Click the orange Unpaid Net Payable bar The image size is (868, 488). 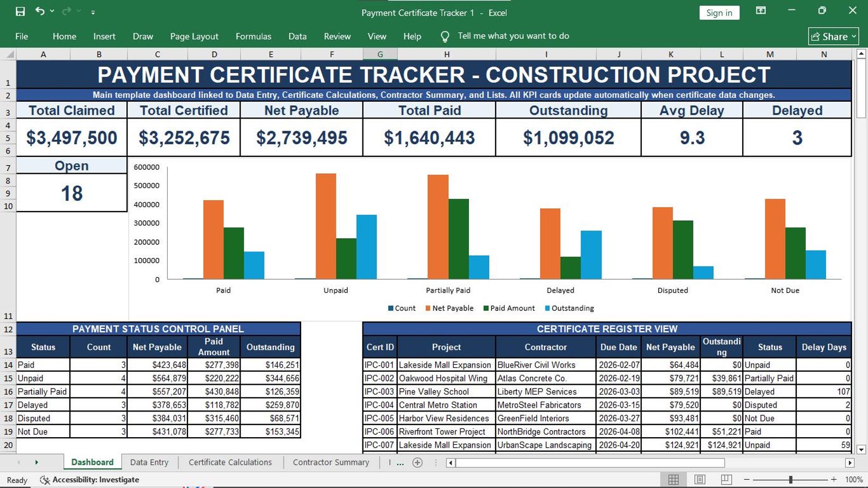point(326,226)
